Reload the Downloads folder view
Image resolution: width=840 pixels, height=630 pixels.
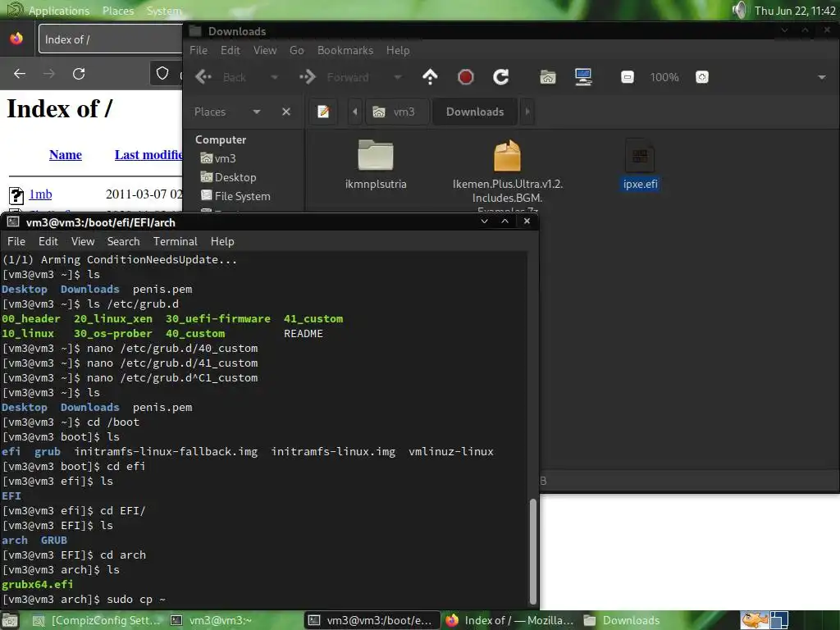coord(501,77)
